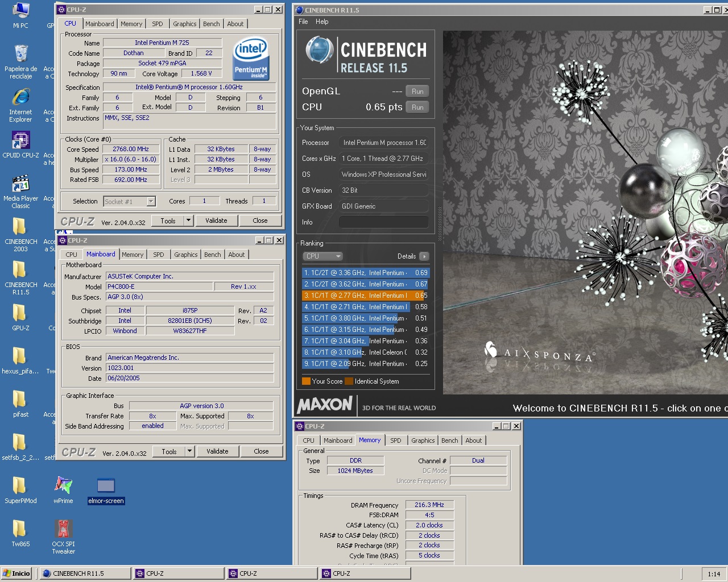The image size is (728, 582).
Task: Click the MAXON logo
Action: point(325,405)
